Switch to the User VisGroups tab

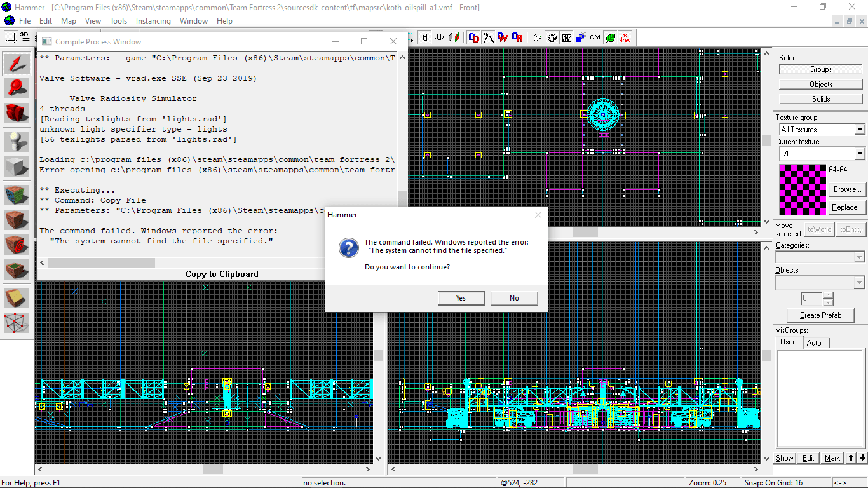click(788, 342)
